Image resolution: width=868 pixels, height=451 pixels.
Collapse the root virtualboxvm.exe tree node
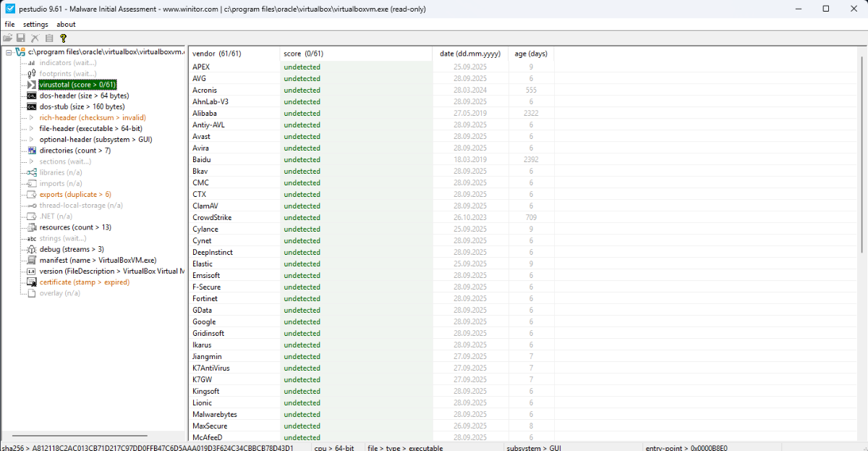coord(7,52)
